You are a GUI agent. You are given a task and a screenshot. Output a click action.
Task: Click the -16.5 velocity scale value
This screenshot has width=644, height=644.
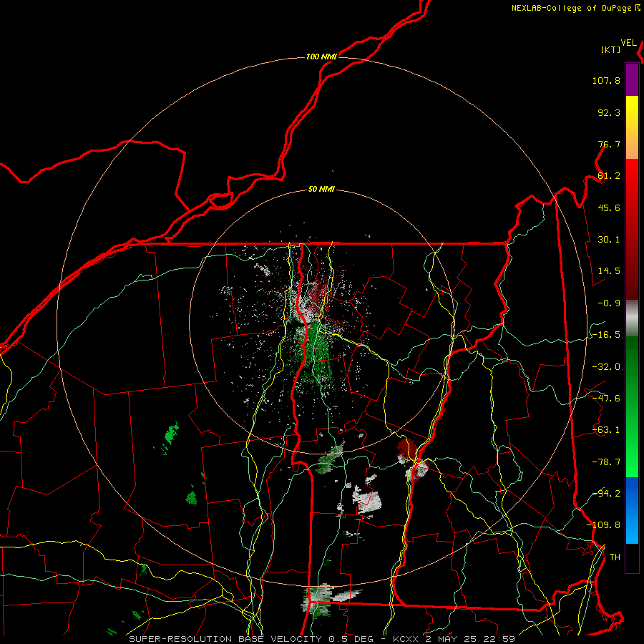[606, 335]
